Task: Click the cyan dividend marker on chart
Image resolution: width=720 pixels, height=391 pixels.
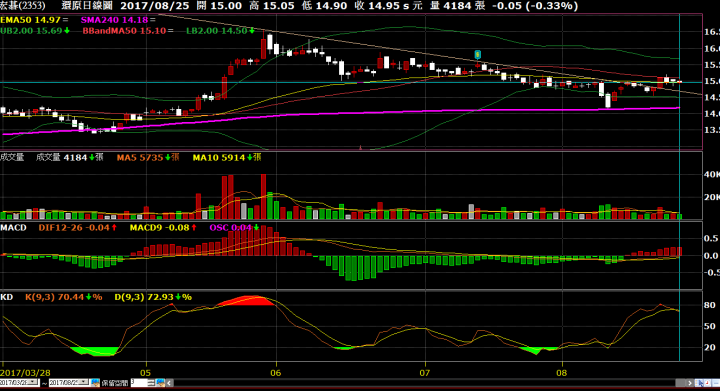Action: click(x=478, y=55)
